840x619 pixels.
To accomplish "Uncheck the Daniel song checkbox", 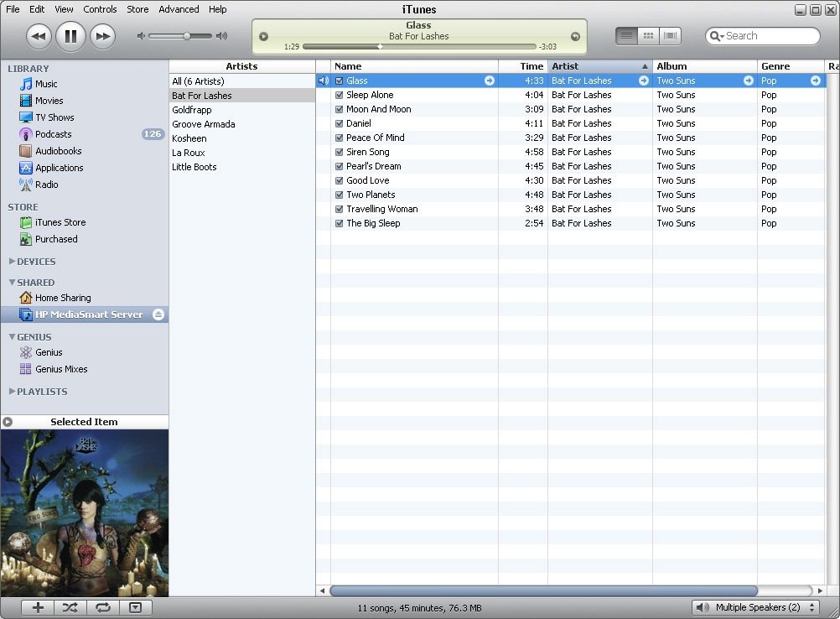I will 340,124.
